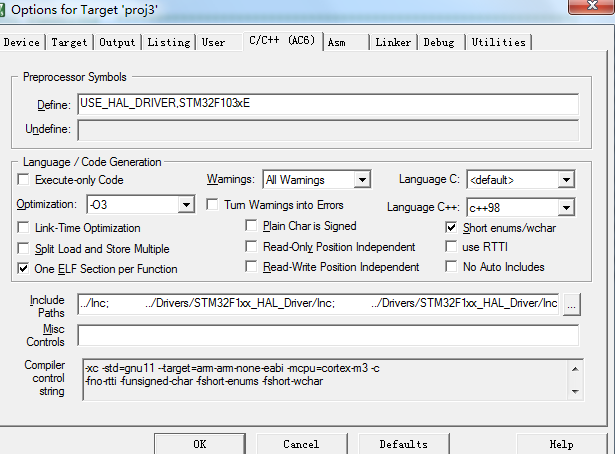This screenshot has height=454, width=615.
Task: Open the Device tab
Action: [22, 42]
